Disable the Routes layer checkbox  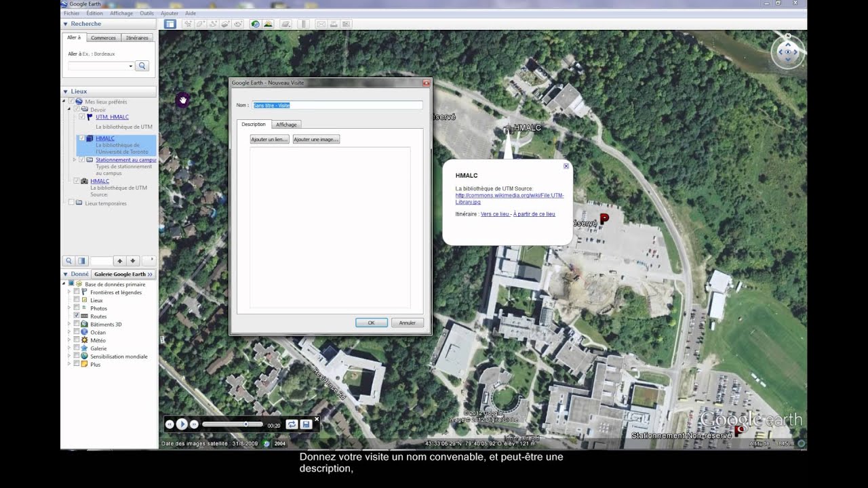point(77,316)
